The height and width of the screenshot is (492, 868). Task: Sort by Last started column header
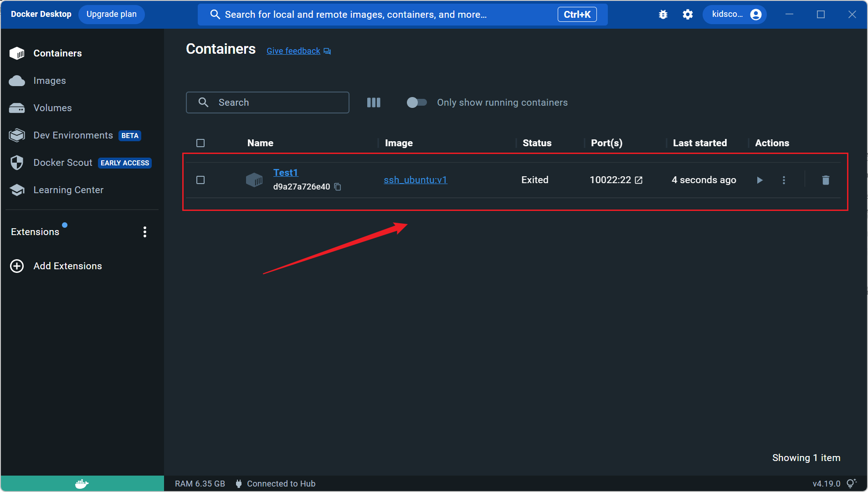[700, 143]
